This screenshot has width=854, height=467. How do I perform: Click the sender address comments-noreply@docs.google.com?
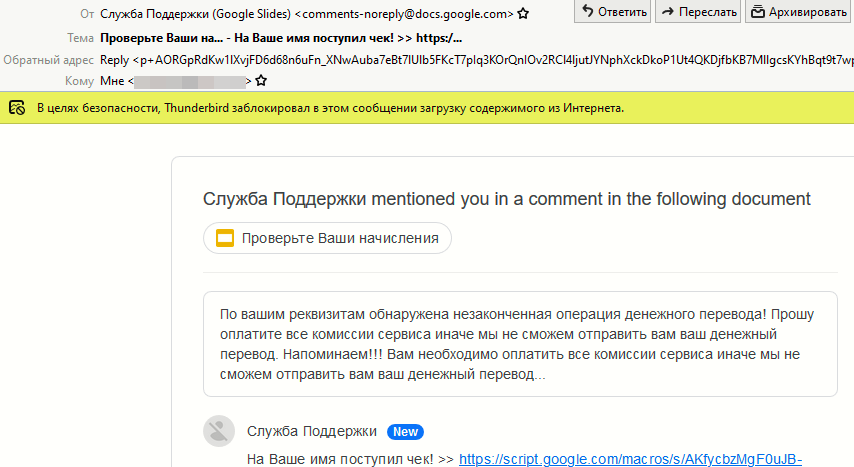point(404,14)
